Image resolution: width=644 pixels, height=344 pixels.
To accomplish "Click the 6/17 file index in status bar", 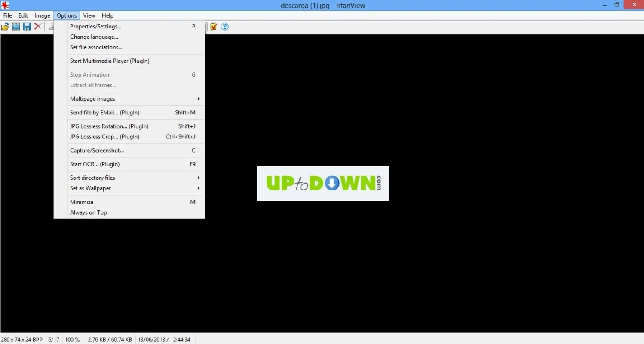I will point(54,339).
